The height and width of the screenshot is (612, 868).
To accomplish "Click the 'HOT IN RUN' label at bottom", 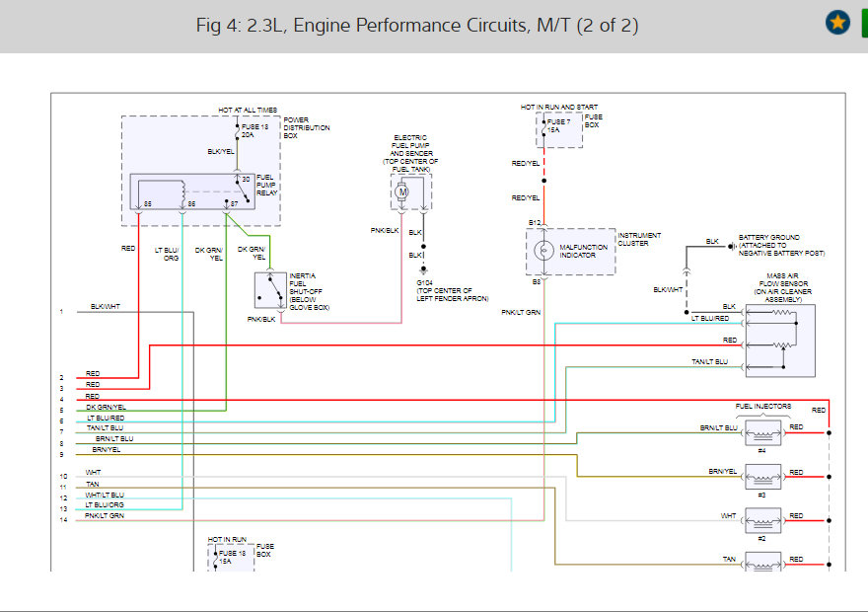I will (227, 539).
